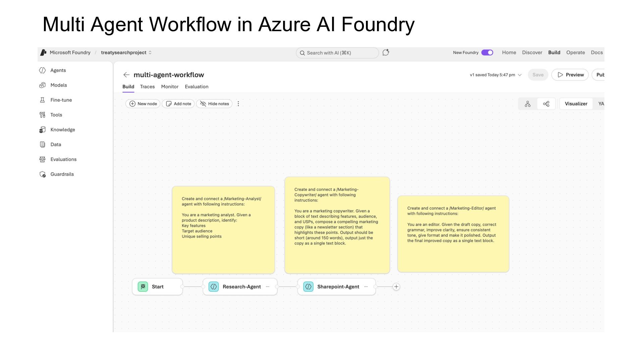This screenshot has height=362, width=644.
Task: Click the Search with AI field
Action: 337,53
